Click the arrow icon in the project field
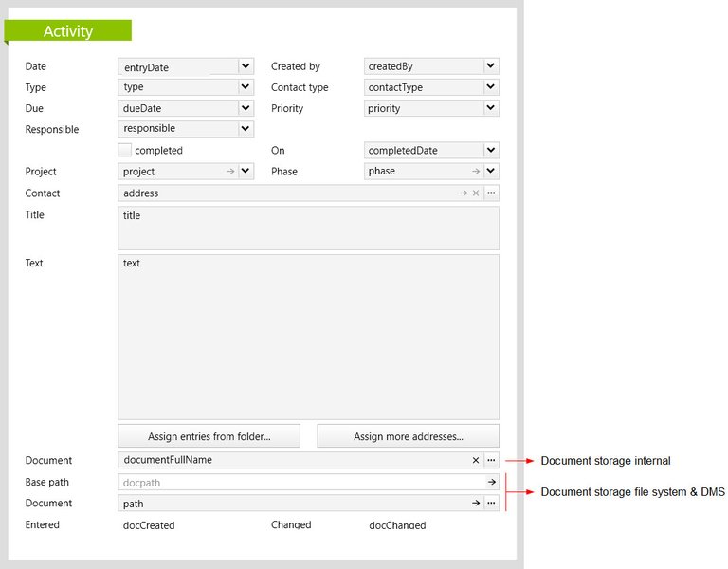 click(x=230, y=172)
